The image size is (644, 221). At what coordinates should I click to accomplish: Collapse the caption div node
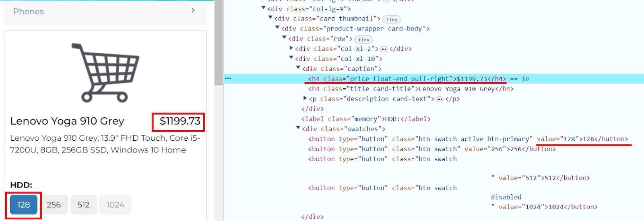298,68
